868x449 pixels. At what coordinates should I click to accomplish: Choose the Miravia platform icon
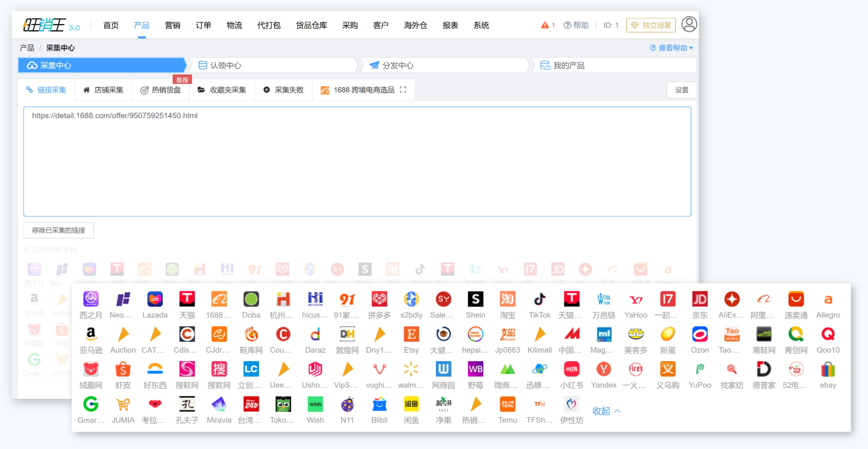(x=219, y=404)
